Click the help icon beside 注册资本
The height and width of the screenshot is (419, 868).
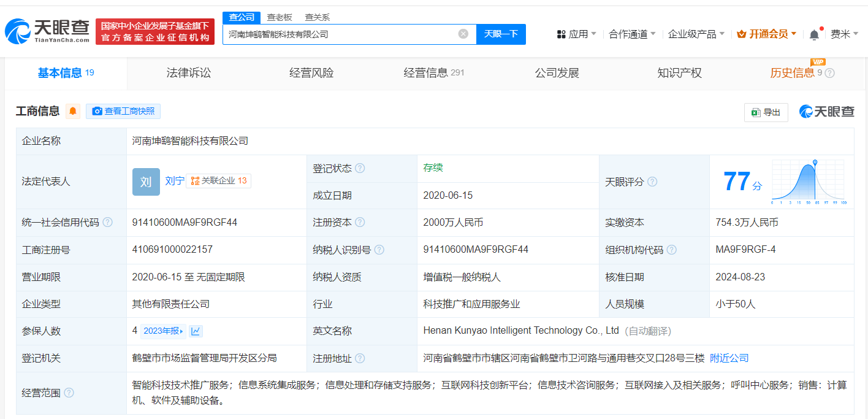tap(360, 223)
